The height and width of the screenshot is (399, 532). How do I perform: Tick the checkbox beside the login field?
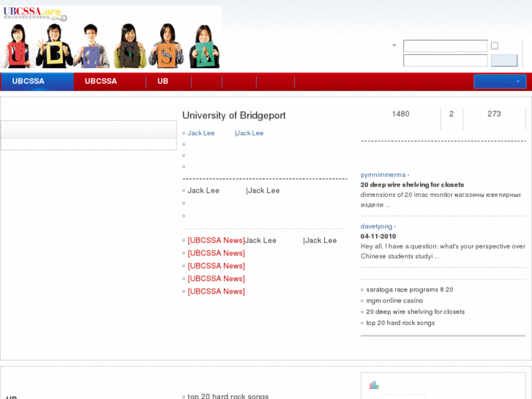pos(495,45)
